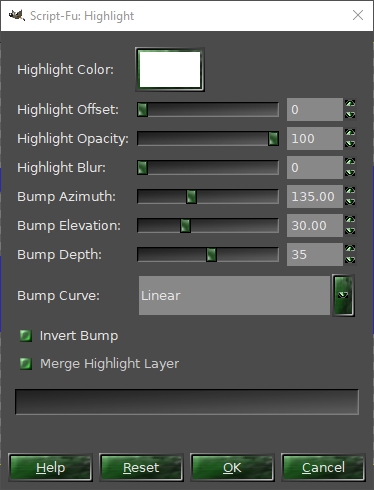Screen dimensions: 374x490
Task: Increase Bump Elevation with up arrow
Action: [350, 220]
